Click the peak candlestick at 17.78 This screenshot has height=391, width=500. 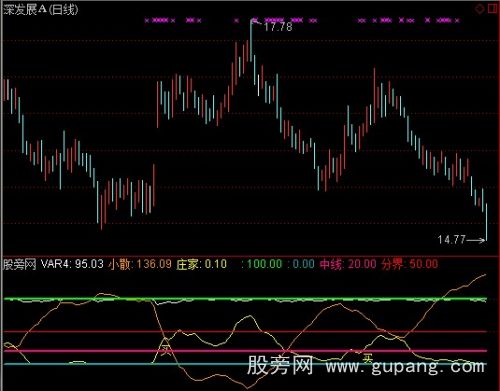(251, 41)
